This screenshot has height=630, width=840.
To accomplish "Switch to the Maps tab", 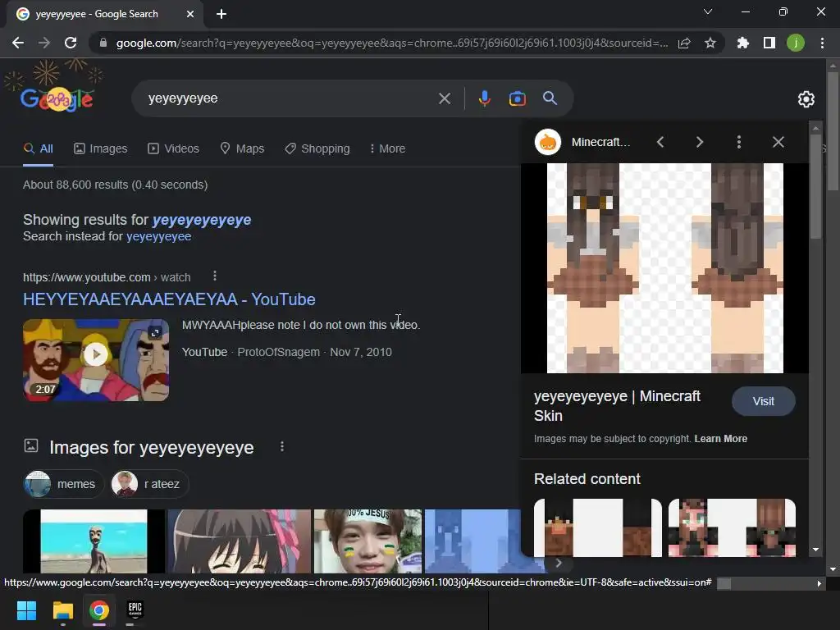I will point(242,149).
